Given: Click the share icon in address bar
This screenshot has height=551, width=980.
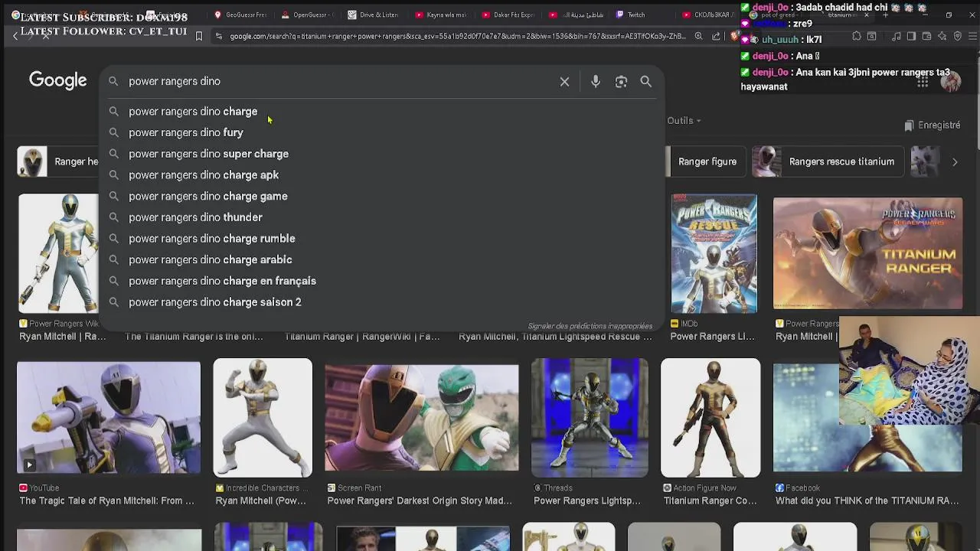Looking at the screenshot, I should pyautogui.click(x=716, y=36).
